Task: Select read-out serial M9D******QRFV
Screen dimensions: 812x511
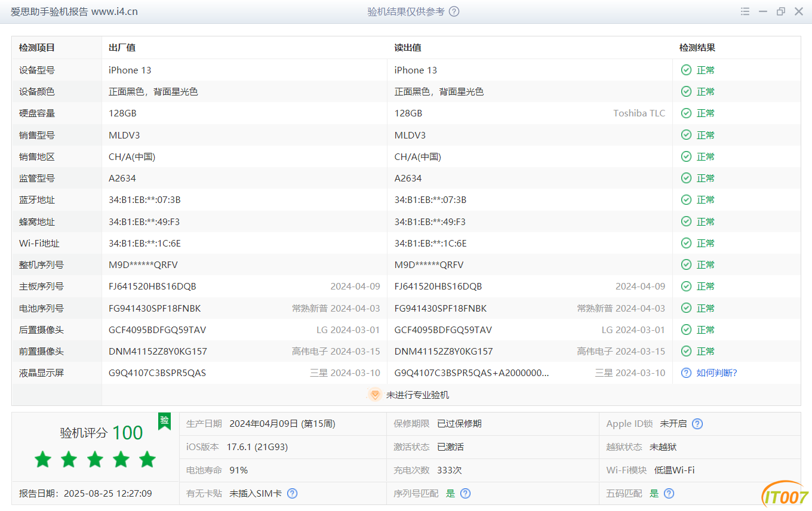Action: [x=429, y=264]
